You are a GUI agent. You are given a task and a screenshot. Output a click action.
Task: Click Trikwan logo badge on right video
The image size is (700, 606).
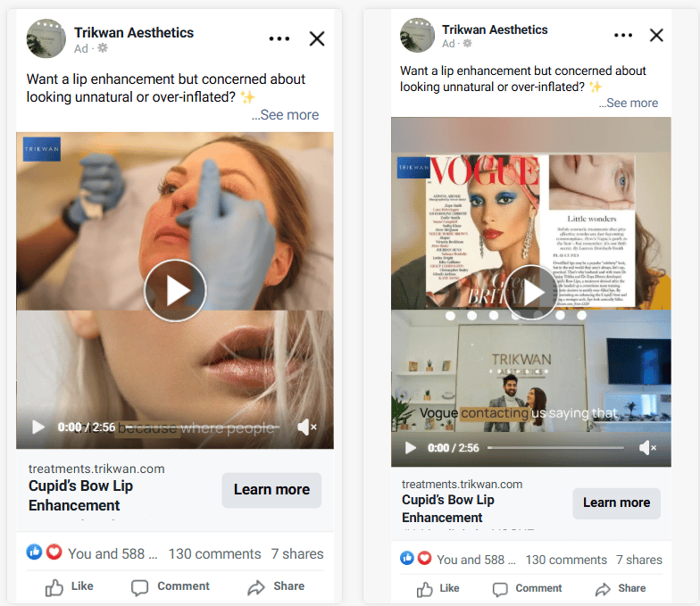[x=413, y=168]
